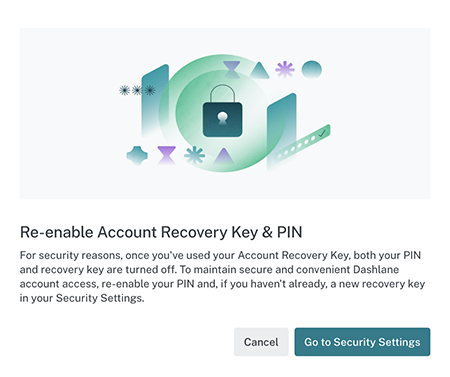Viewport: 450px width, 377px height.
Task: Click the keyhole on the padlock
Action: tap(222, 118)
